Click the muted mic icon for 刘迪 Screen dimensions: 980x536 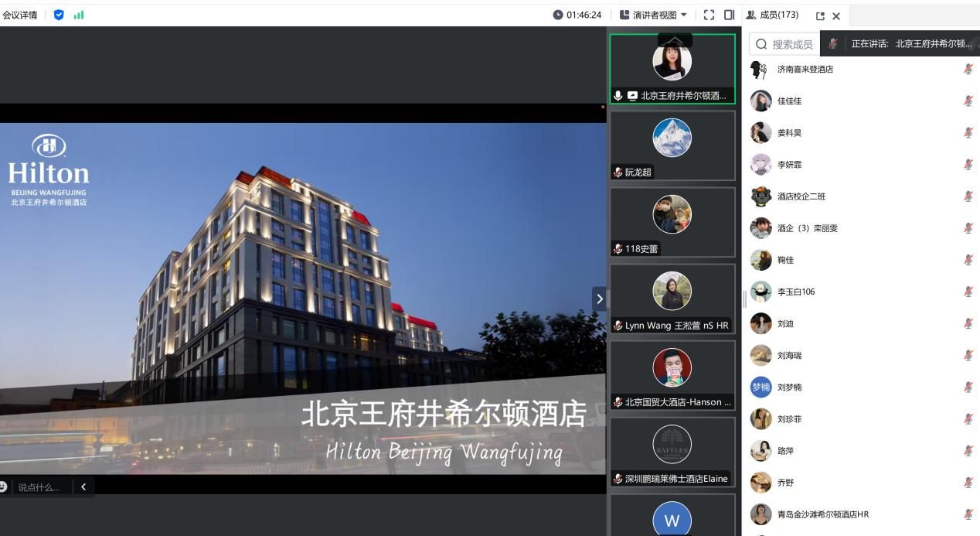click(x=968, y=323)
